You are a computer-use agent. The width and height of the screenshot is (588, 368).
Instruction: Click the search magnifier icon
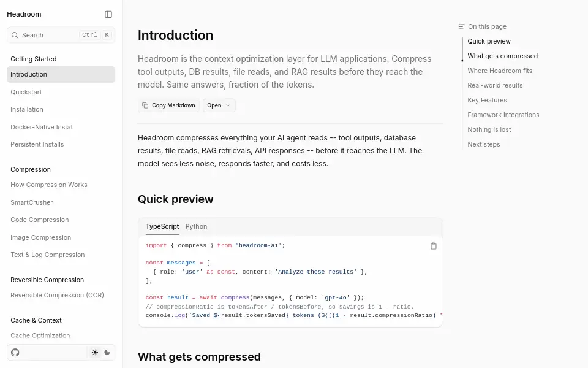click(15, 35)
